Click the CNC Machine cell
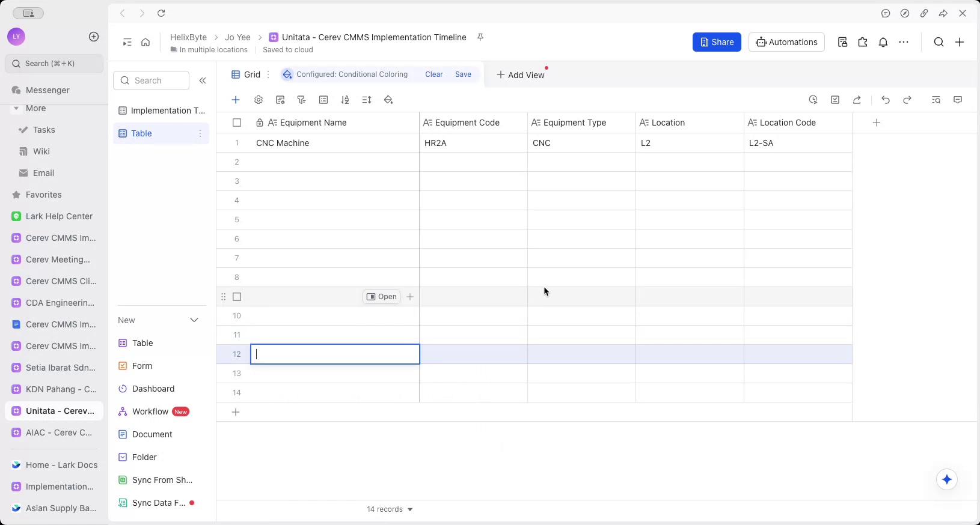This screenshot has width=980, height=525. [x=335, y=143]
